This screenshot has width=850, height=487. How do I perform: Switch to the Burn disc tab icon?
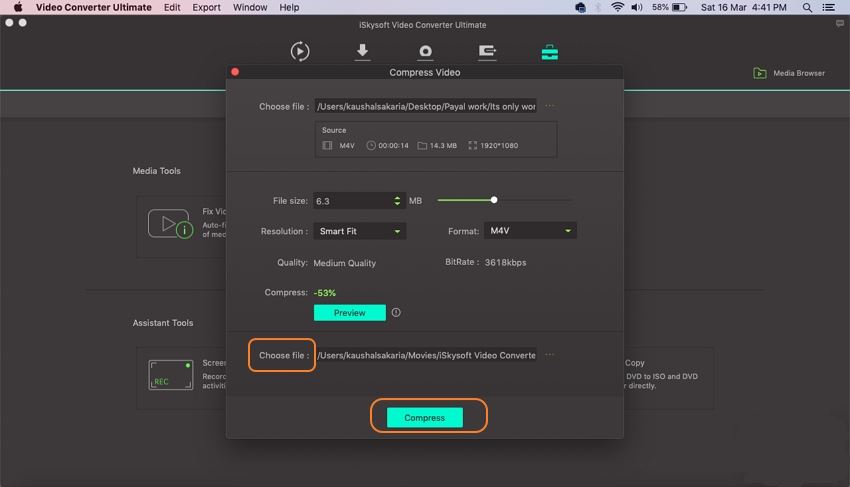(425, 52)
